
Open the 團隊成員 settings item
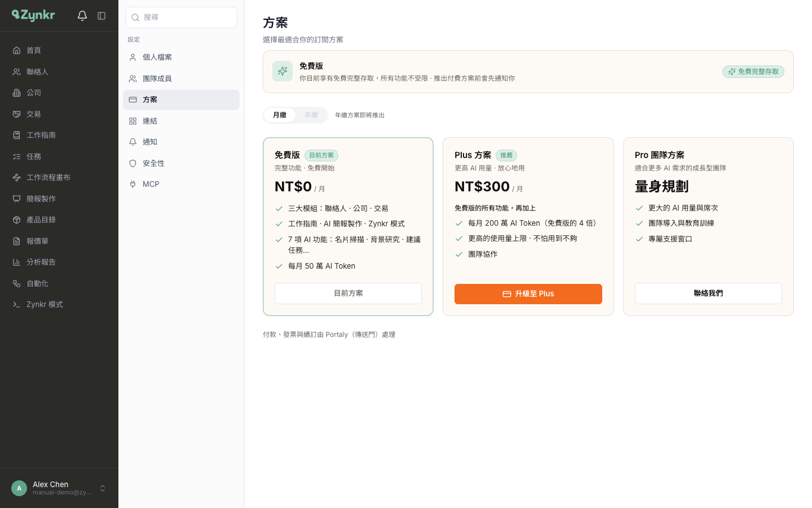point(181,78)
